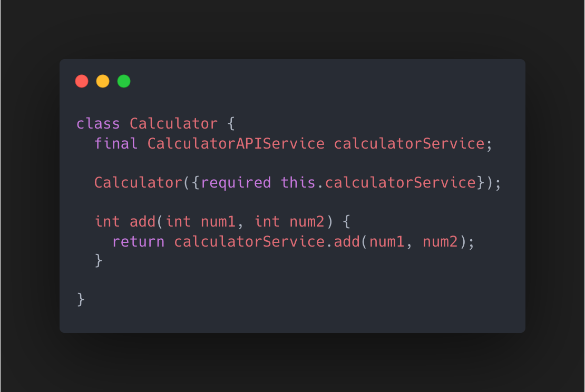Click the closing brace of the add method
The height and width of the screenshot is (392, 585).
point(99,261)
